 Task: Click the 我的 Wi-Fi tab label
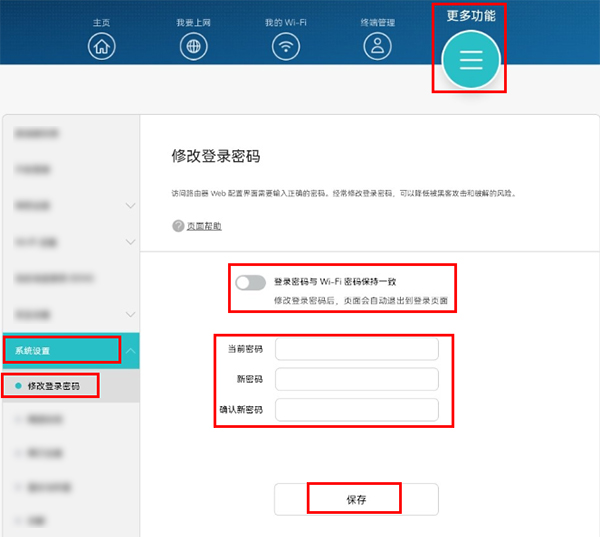click(x=286, y=23)
